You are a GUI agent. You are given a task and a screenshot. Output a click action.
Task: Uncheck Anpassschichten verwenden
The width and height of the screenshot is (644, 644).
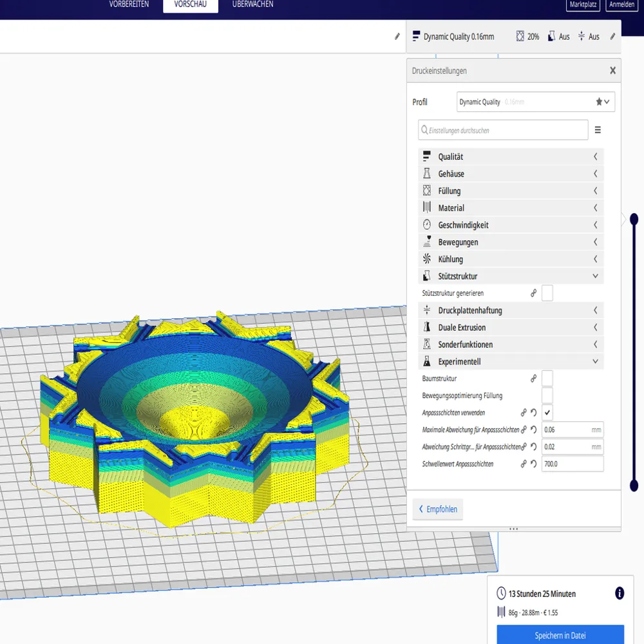point(547,412)
